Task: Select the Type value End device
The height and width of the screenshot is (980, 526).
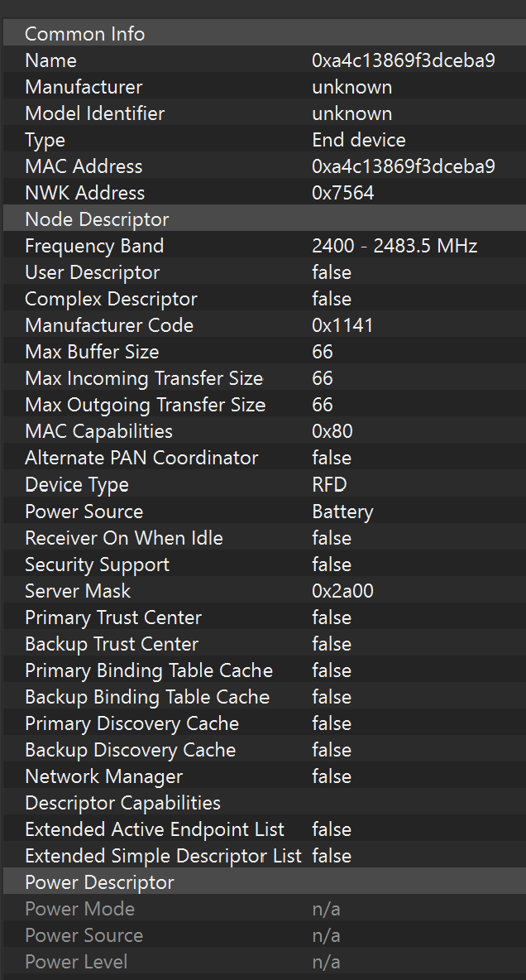Action: (358, 140)
